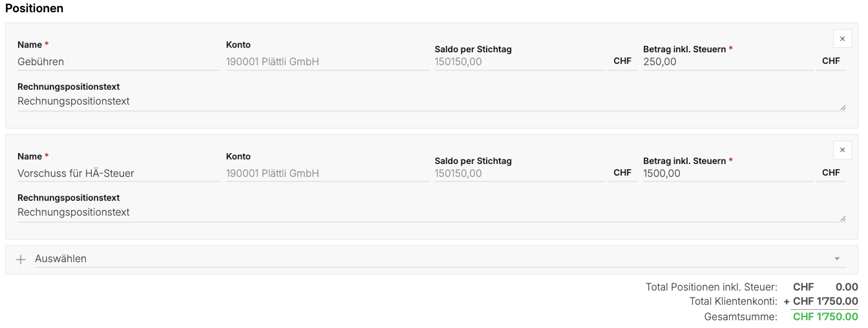The height and width of the screenshot is (328, 868).
Task: Click the green Gesamtsumme CHF 1'750.00 value
Action: [x=825, y=317]
